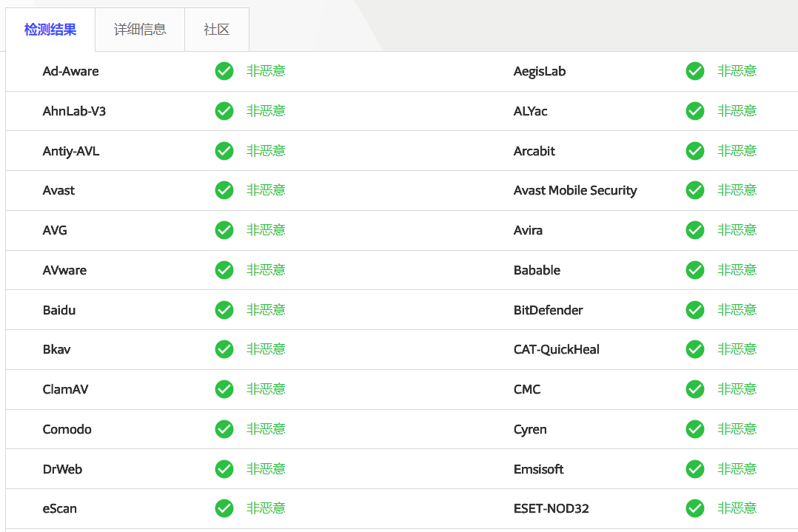The image size is (798, 532).
Task: Click the green check icon for AVG
Action: coord(224,230)
